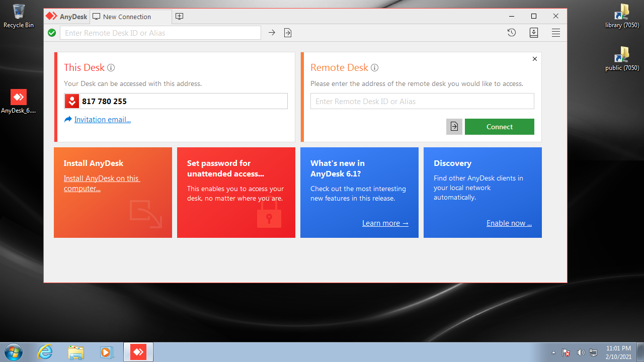Open the hamburger main menu
The width and height of the screenshot is (644, 362).
tap(556, 33)
